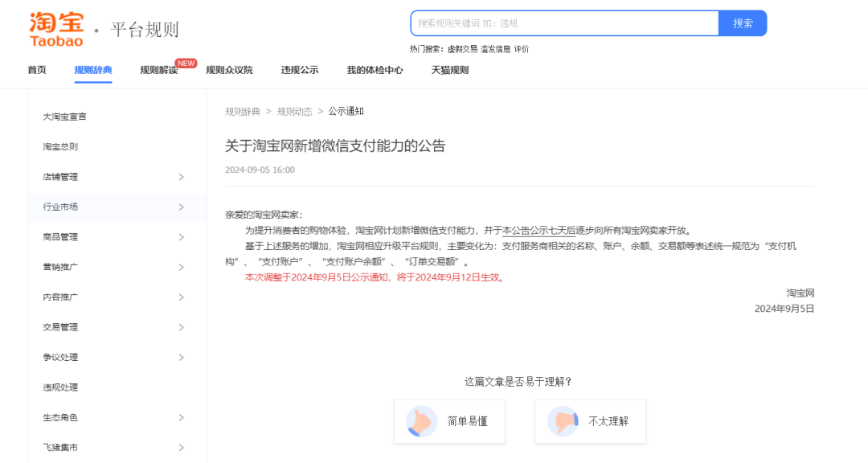Open the 违规公示 tab
This screenshot has width=868, height=463.
(300, 70)
